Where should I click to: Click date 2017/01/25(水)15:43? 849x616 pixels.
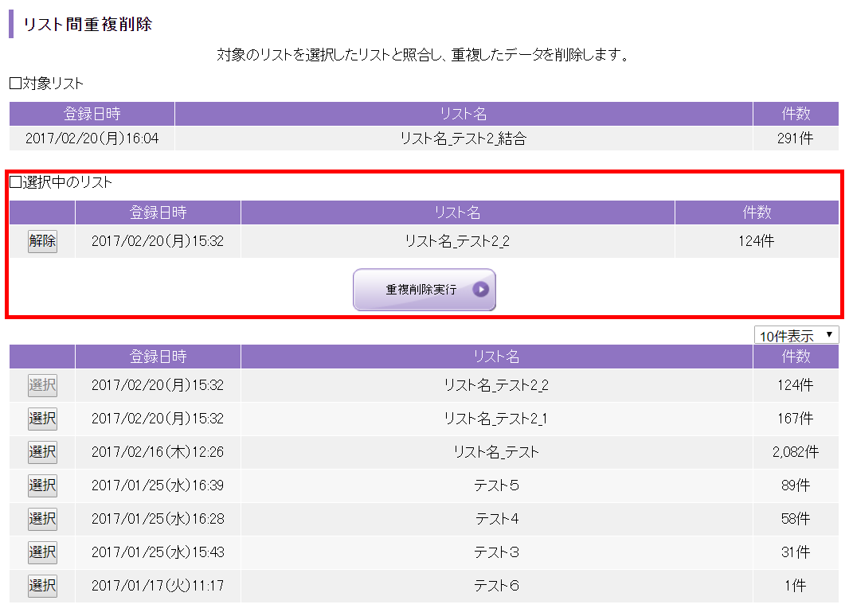point(158,552)
